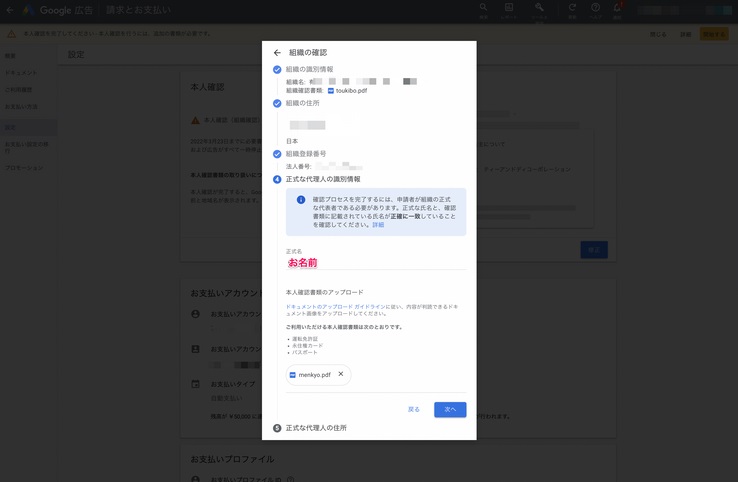Click the 組織登録番号 step checkmark
The image size is (738, 482).
click(x=277, y=154)
